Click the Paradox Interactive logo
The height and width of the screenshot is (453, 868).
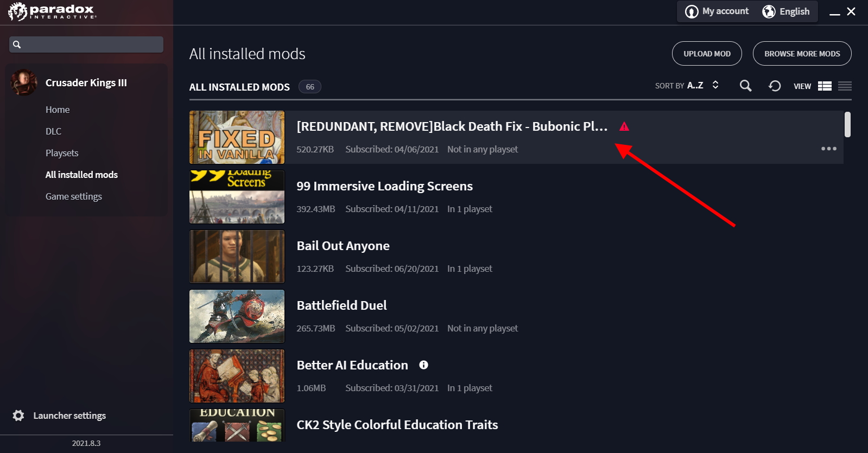point(53,11)
